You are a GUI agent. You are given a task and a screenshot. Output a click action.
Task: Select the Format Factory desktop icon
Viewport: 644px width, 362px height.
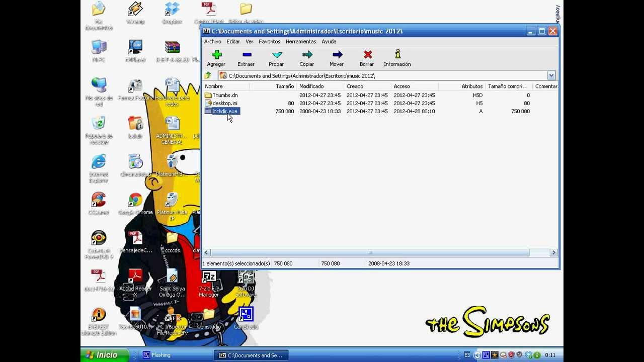(135, 89)
